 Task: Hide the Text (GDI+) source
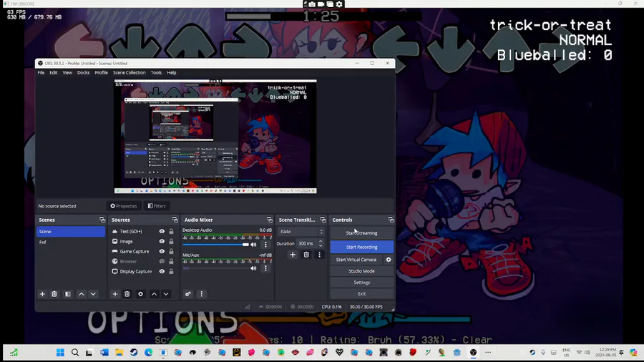[x=162, y=232]
